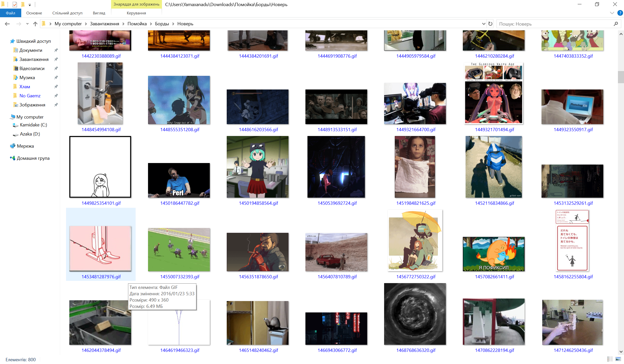Expand the chevron after Борды in breadcrumb
The height and width of the screenshot is (364, 624).
173,24
